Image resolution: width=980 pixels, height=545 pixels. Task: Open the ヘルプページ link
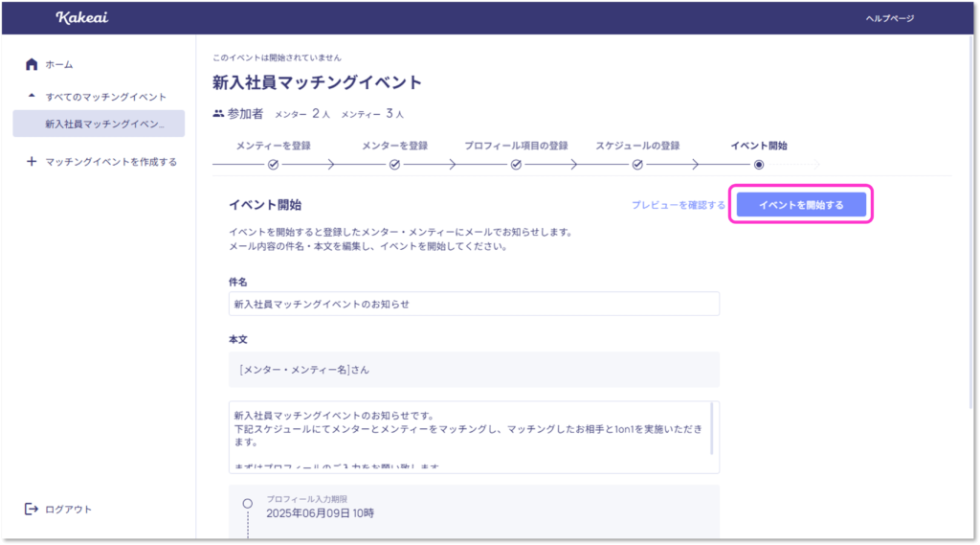tap(889, 18)
